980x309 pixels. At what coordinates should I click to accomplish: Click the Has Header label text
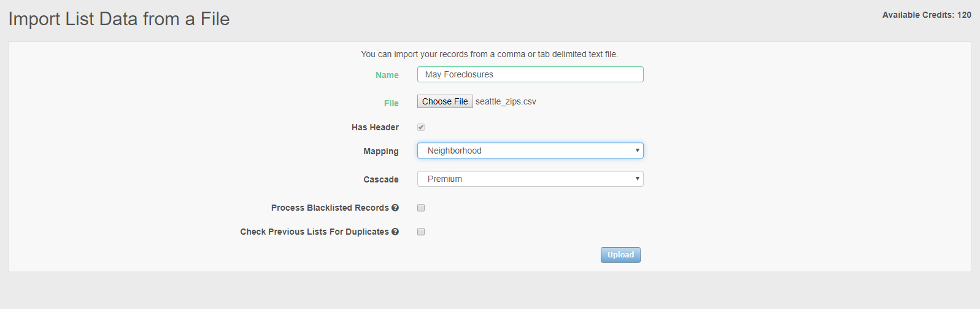pos(375,127)
